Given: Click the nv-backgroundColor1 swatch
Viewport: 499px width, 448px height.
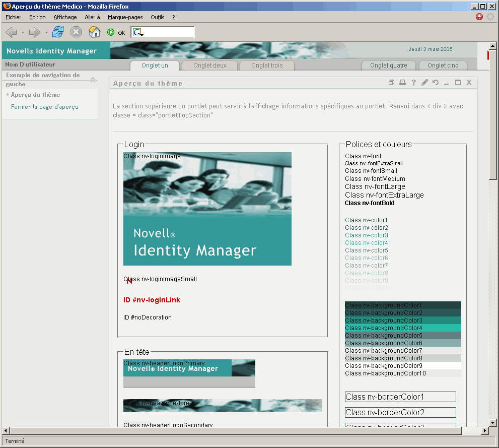Looking at the screenshot, I should coord(403,305).
